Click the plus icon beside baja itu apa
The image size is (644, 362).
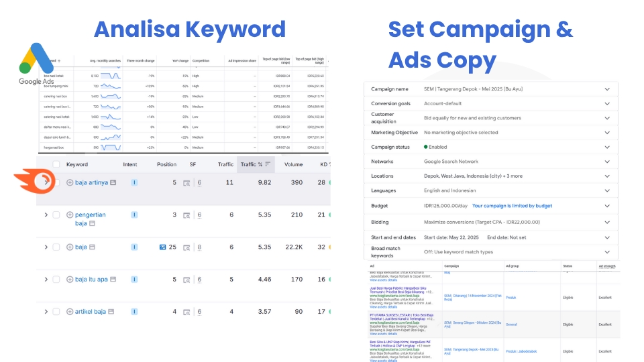click(x=70, y=280)
